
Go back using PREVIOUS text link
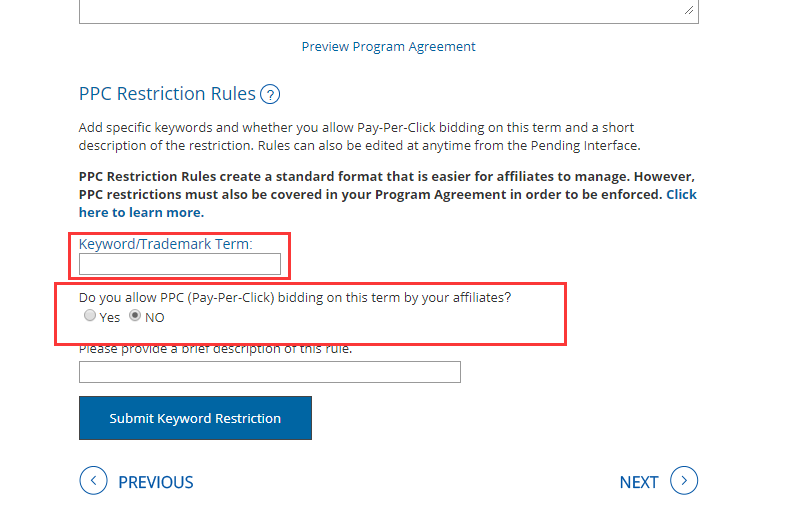(156, 482)
